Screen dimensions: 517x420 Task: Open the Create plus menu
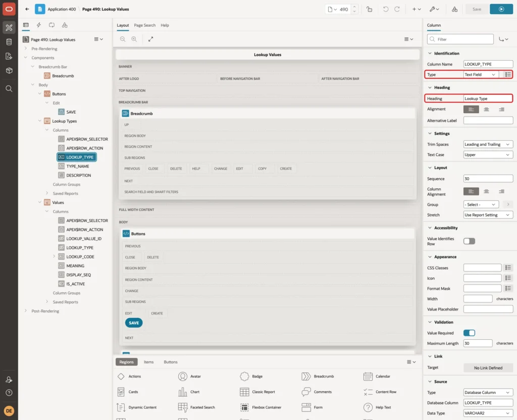point(417,9)
